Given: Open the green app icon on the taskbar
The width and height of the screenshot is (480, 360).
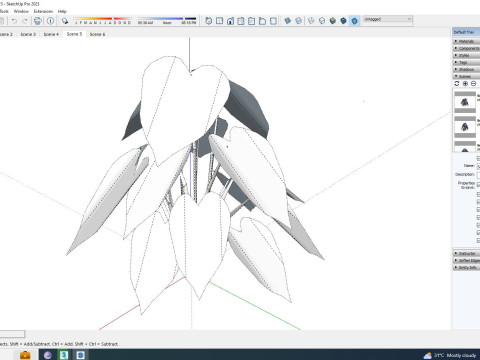Looking at the screenshot, I should (64, 355).
